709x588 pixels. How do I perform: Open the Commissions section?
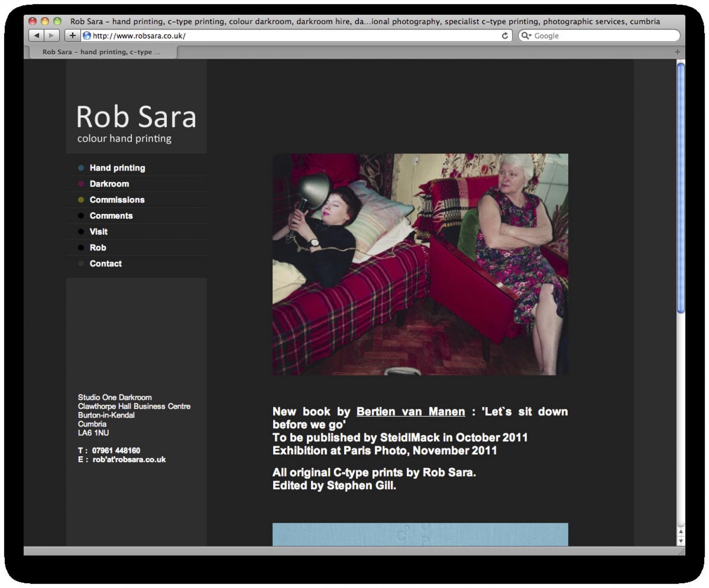(x=117, y=200)
